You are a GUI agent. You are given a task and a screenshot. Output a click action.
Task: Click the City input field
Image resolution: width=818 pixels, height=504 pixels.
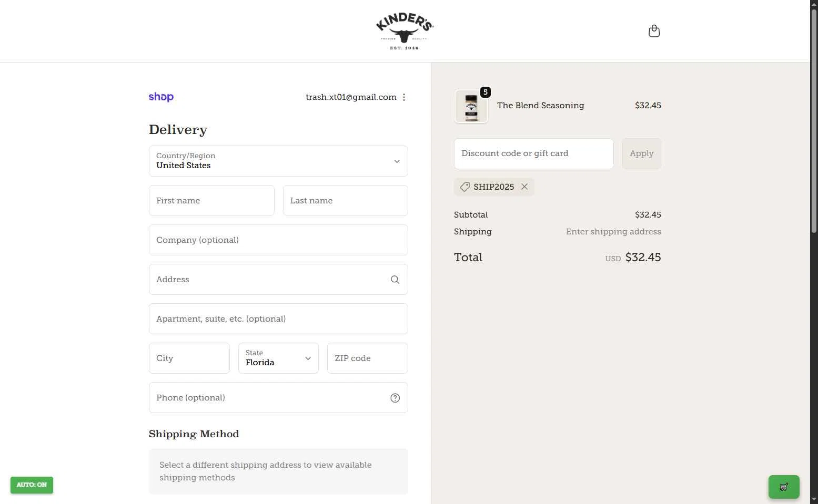pyautogui.click(x=189, y=358)
